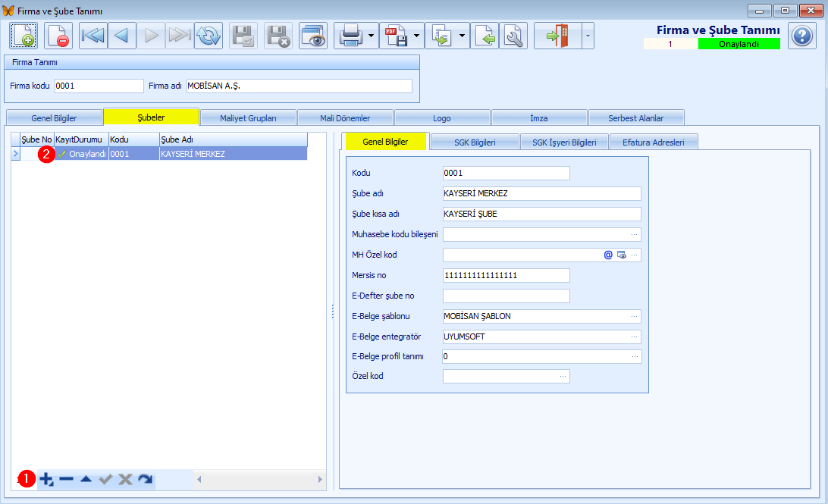Exit via the door icon
Screen dimensions: 828x504
pos(557,36)
